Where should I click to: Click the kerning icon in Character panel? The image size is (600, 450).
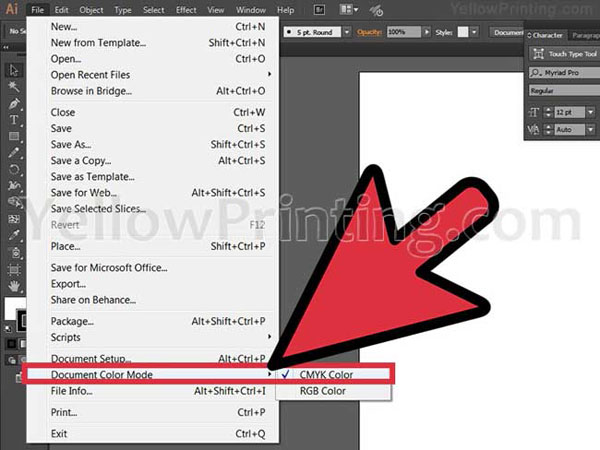pos(533,130)
